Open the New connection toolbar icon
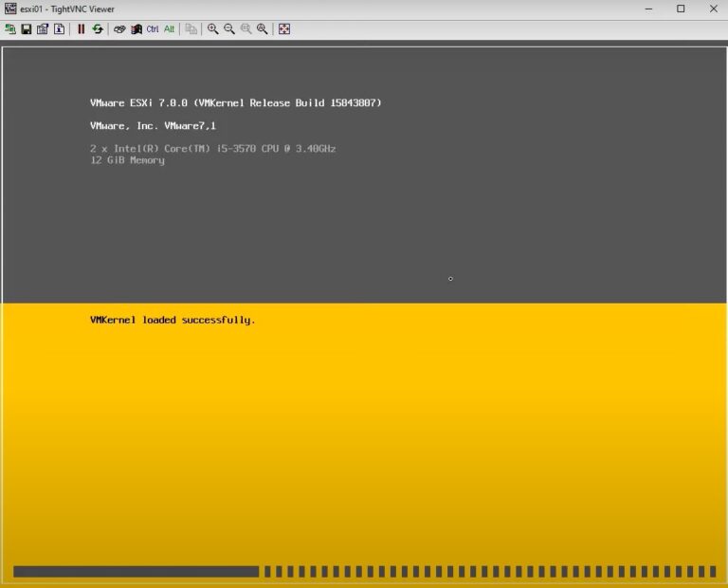 [9, 29]
